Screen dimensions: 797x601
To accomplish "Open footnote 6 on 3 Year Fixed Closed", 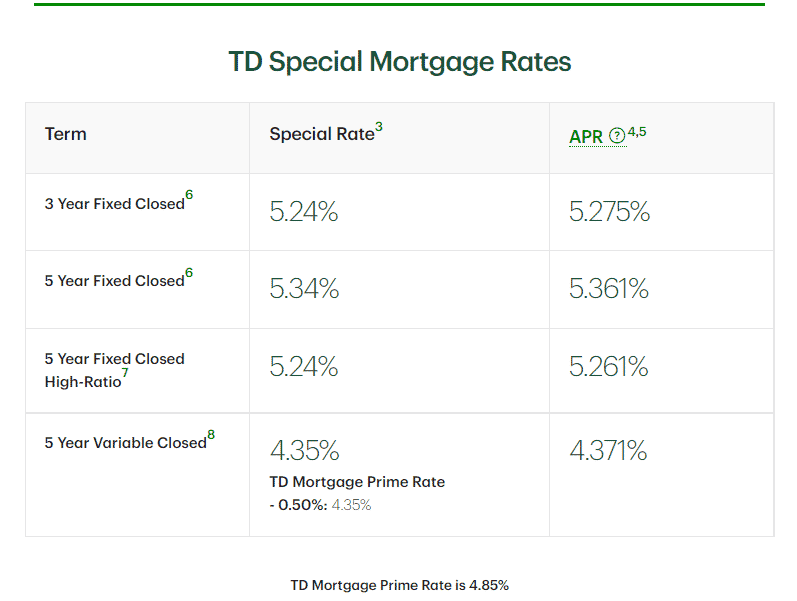I will pos(189,195).
